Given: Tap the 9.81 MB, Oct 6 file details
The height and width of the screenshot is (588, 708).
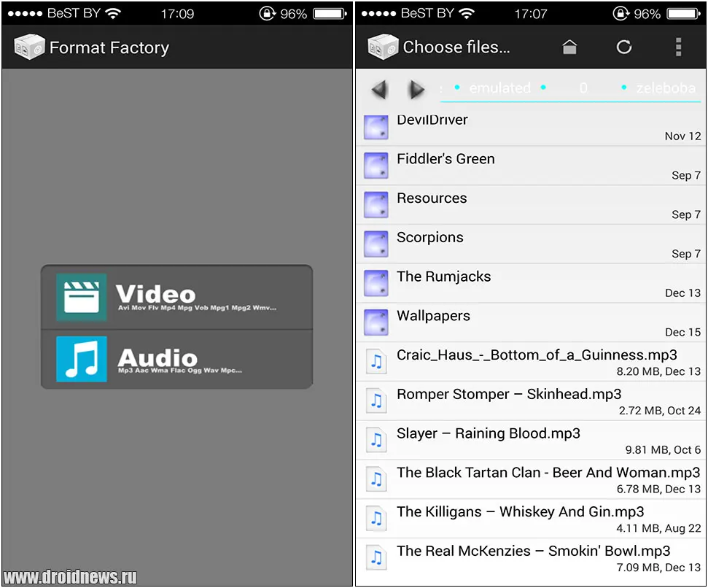Looking at the screenshot, I should coord(662,450).
